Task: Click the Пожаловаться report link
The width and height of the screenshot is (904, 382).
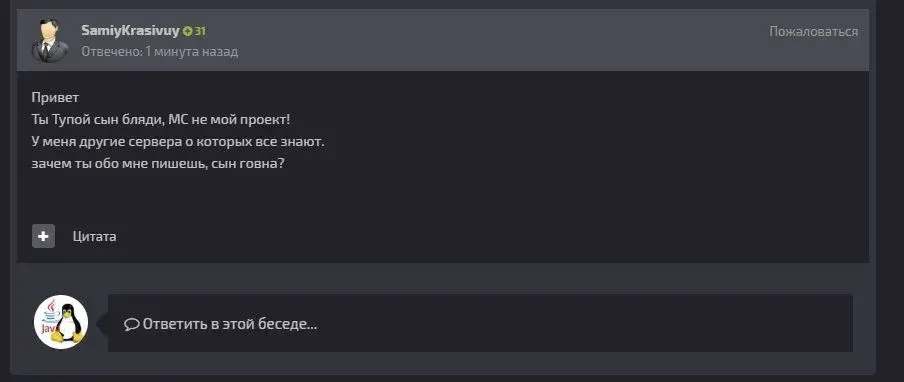Action: click(813, 32)
